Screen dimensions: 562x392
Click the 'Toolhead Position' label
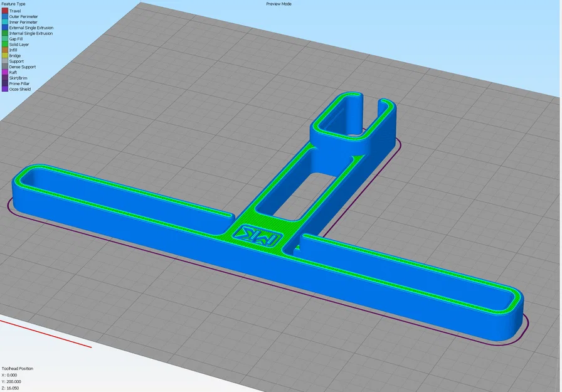pos(17,368)
